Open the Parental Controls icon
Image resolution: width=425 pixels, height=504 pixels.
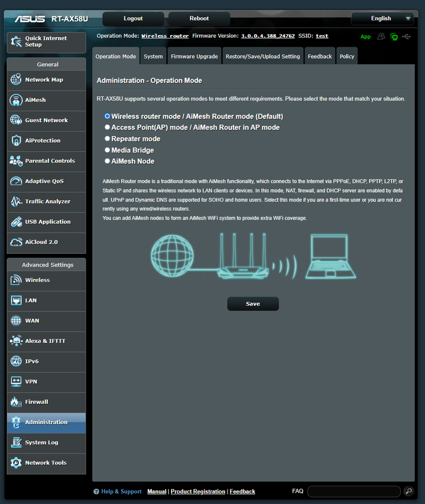coord(16,161)
